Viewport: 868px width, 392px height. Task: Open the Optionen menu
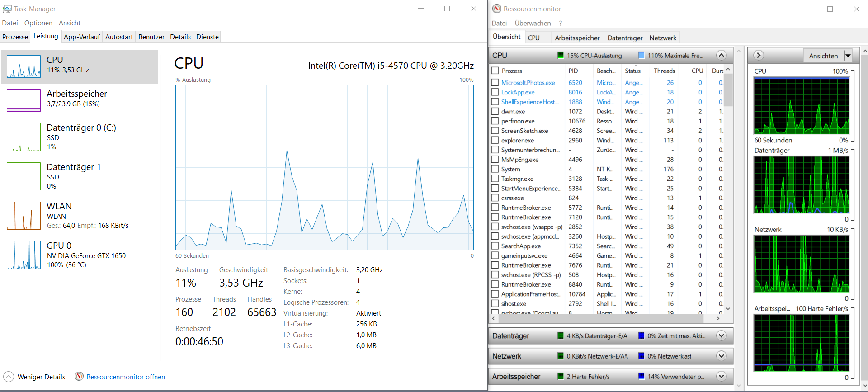click(38, 23)
